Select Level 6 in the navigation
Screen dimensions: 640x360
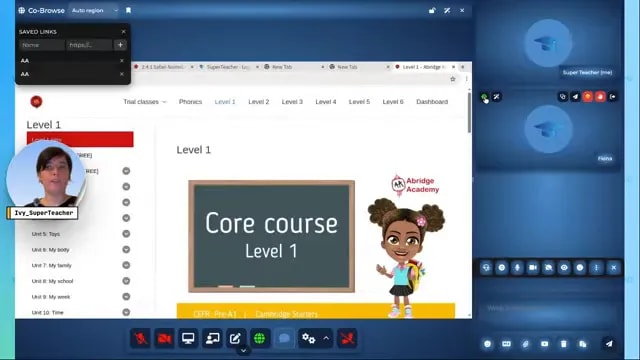pyautogui.click(x=393, y=102)
